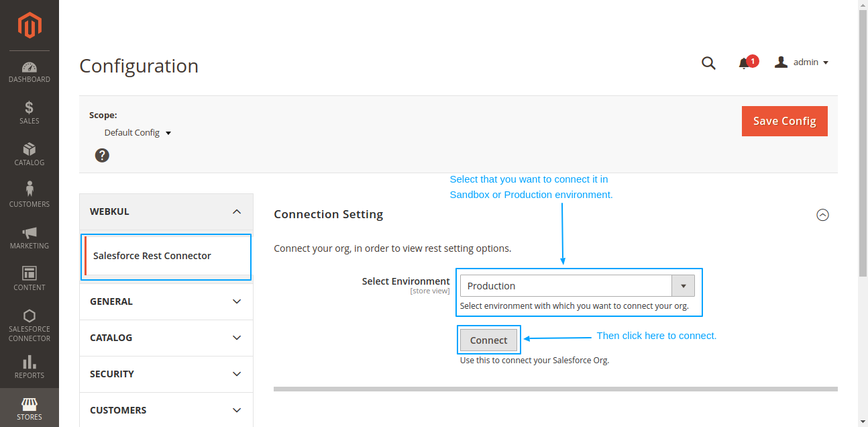The image size is (868, 427).
Task: Click the '[store view]' scope label
Action: 430,291
